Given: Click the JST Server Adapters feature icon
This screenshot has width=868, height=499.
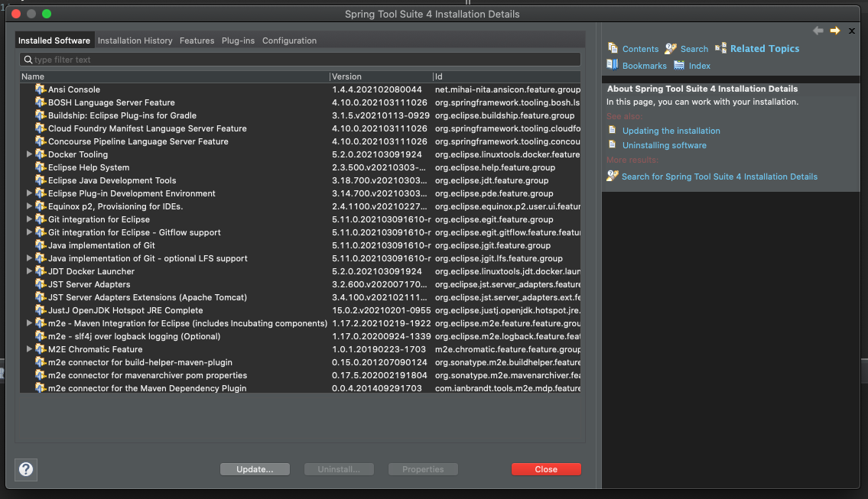Looking at the screenshot, I should tap(41, 284).
